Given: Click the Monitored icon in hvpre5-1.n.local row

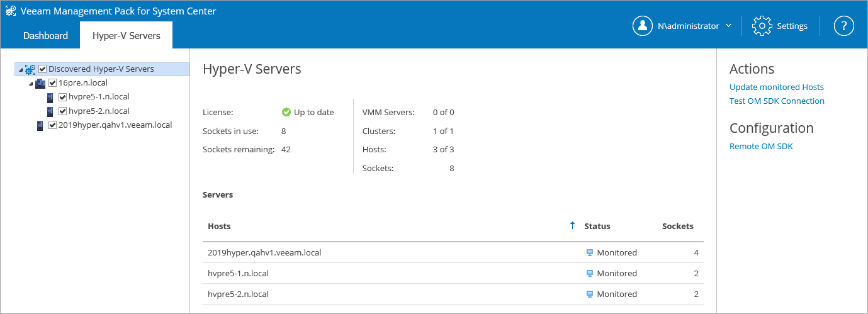Looking at the screenshot, I should (590, 274).
